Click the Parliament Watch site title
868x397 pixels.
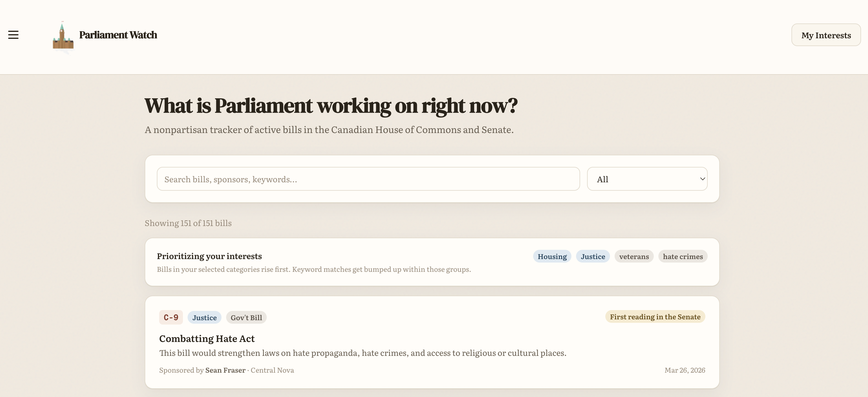click(118, 35)
